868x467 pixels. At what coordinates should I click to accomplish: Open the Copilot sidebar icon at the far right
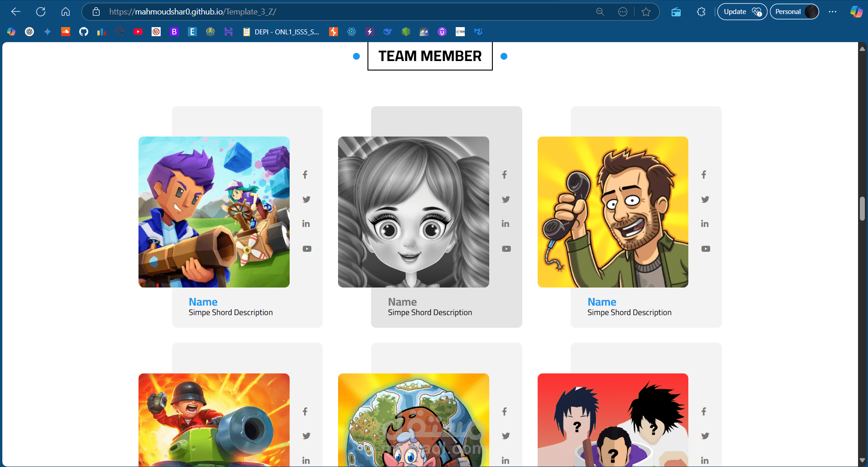pos(856,12)
